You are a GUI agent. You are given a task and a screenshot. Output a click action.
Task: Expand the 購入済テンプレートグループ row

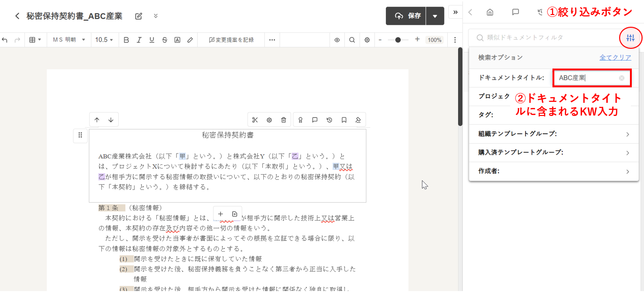554,153
